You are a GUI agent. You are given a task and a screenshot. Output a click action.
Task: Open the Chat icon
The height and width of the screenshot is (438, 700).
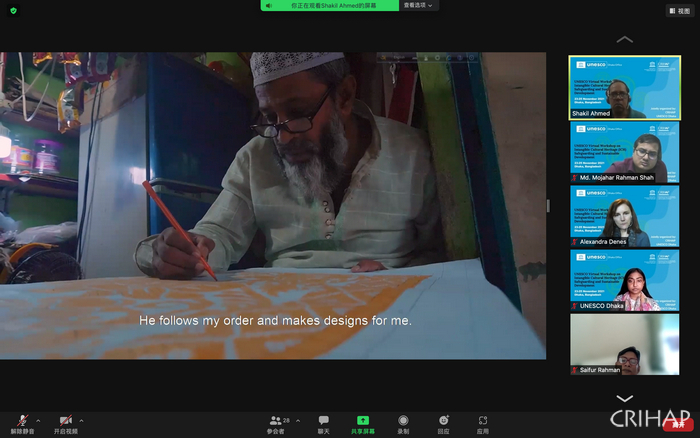click(x=323, y=420)
